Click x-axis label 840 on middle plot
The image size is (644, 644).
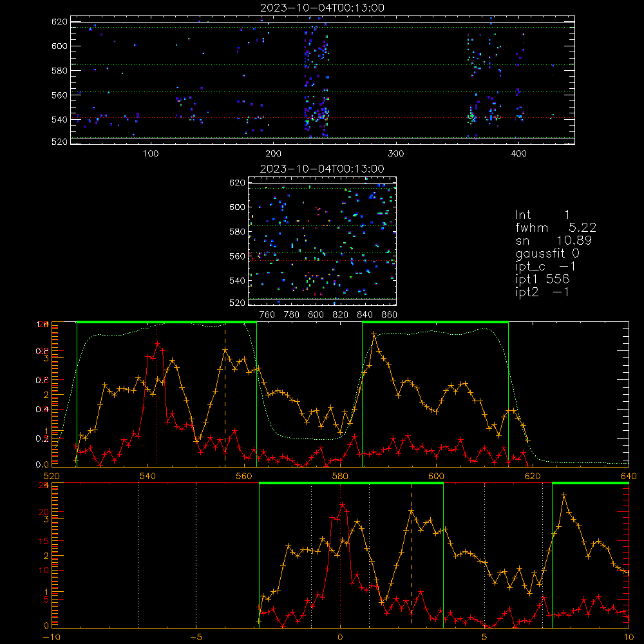point(365,315)
